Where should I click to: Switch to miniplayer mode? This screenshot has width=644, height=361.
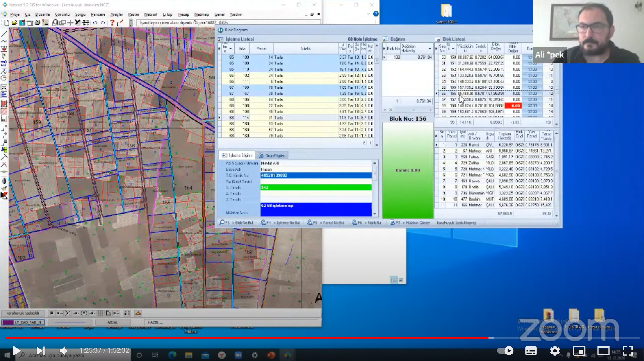coord(579,350)
